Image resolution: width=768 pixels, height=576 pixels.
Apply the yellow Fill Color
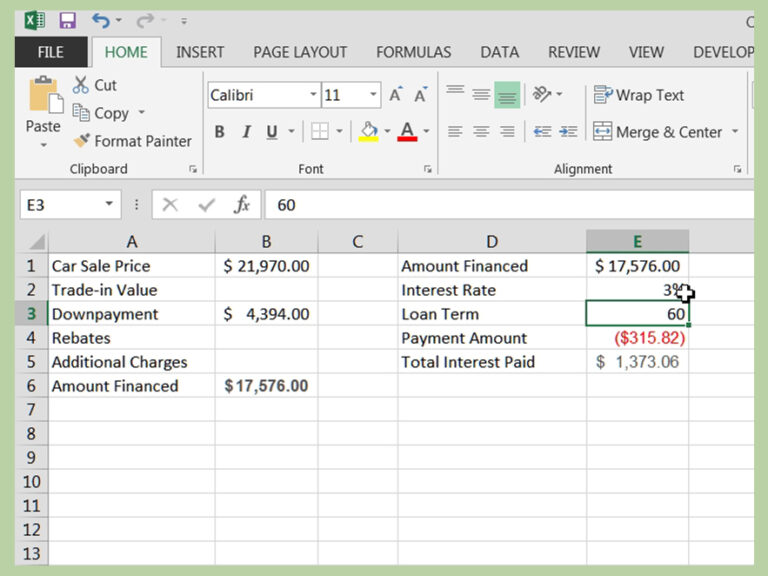pyautogui.click(x=369, y=132)
